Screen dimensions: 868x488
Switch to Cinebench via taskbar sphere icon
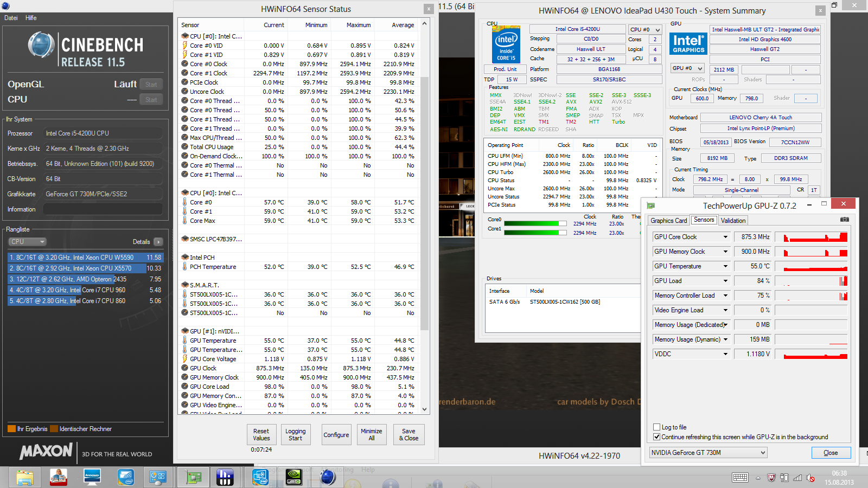[328, 477]
